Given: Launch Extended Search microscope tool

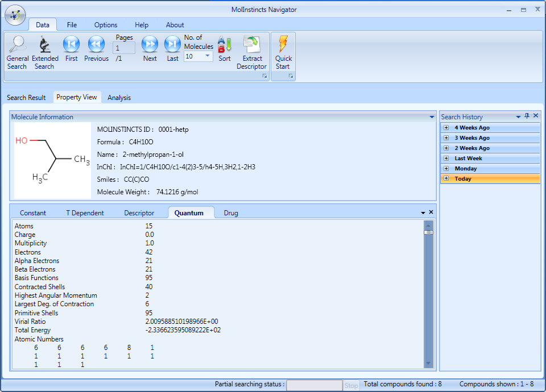Looking at the screenshot, I should pos(45,52).
